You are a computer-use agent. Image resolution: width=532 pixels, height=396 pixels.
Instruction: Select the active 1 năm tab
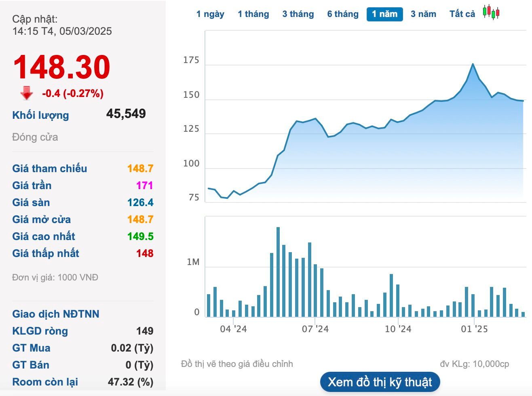point(384,14)
